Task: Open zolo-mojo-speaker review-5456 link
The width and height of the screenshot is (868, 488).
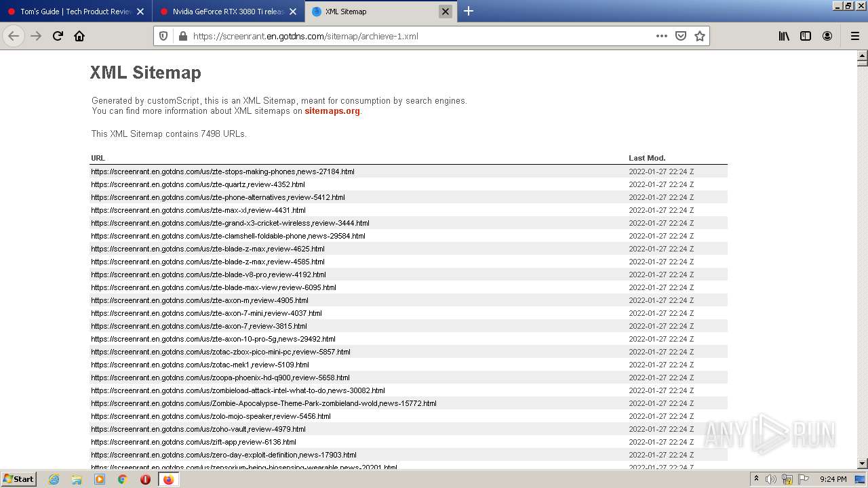Action: click(211, 416)
